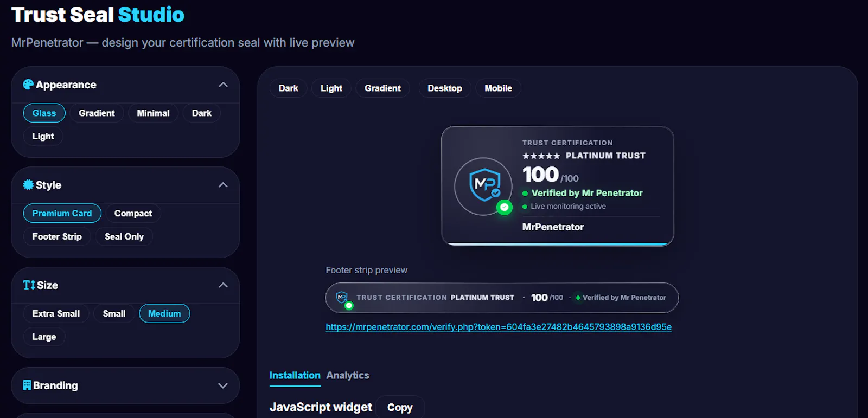The height and width of the screenshot is (418, 868).
Task: Click the Branding building icon
Action: click(x=27, y=385)
